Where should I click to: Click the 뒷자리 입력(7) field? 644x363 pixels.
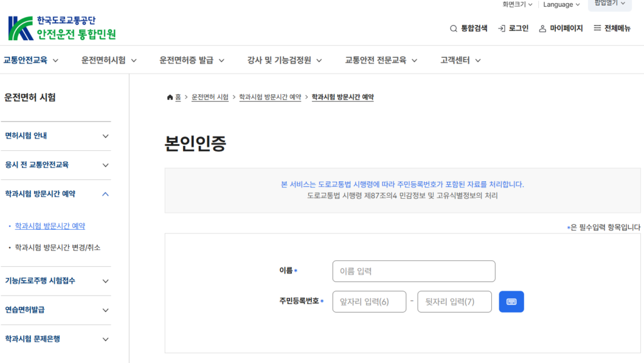454,302
